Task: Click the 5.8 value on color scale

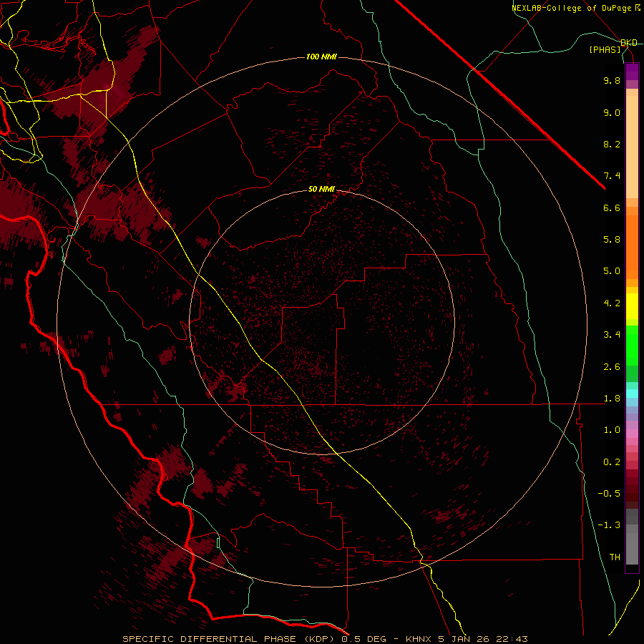Action: tap(612, 240)
